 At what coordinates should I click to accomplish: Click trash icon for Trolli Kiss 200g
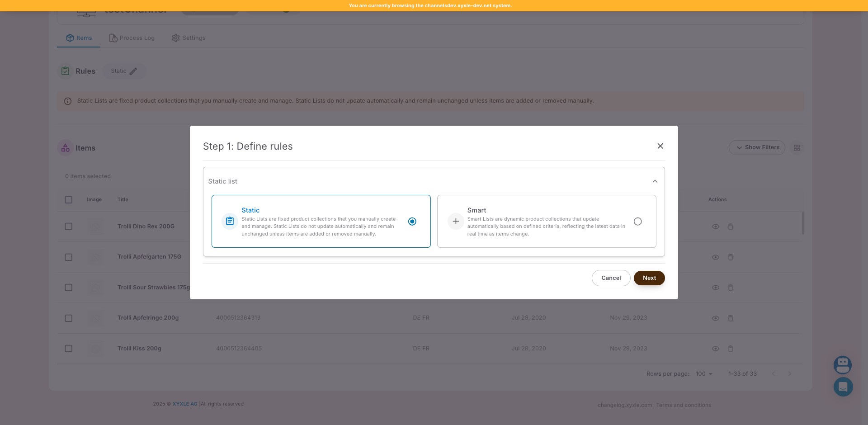point(730,349)
